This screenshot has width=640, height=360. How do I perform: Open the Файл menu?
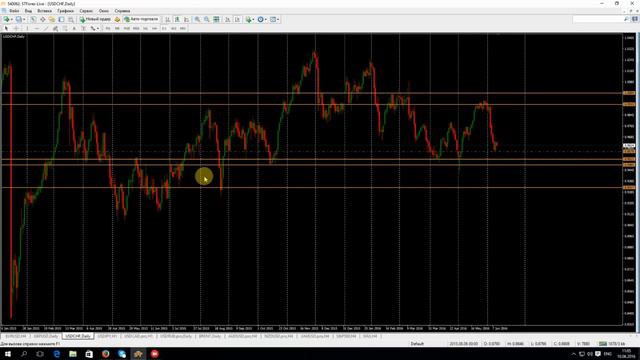14,11
